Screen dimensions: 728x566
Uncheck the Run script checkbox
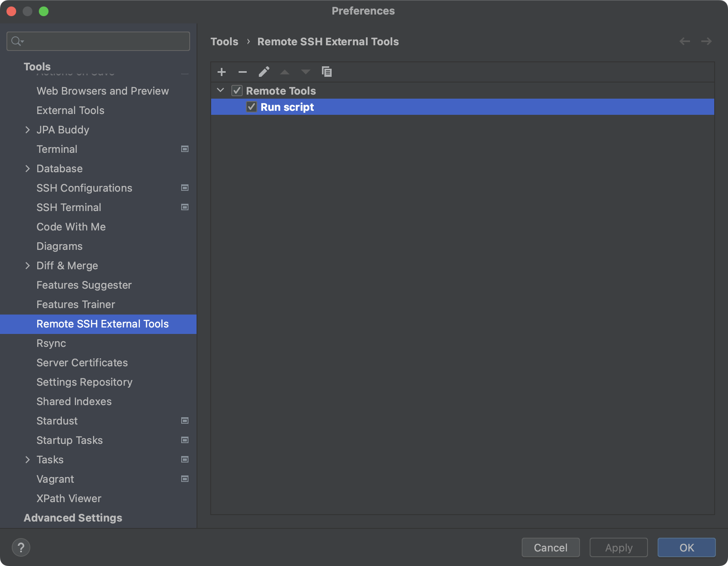pyautogui.click(x=251, y=107)
